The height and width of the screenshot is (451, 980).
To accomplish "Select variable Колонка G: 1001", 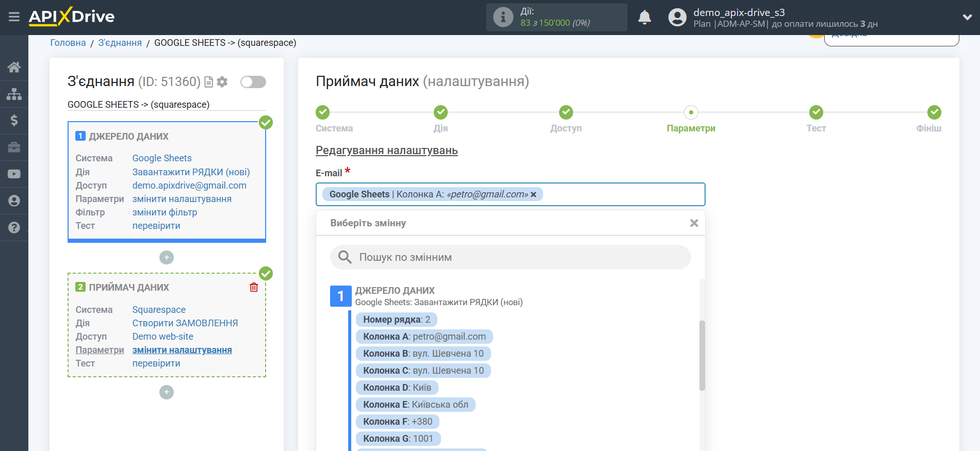I will click(x=398, y=439).
